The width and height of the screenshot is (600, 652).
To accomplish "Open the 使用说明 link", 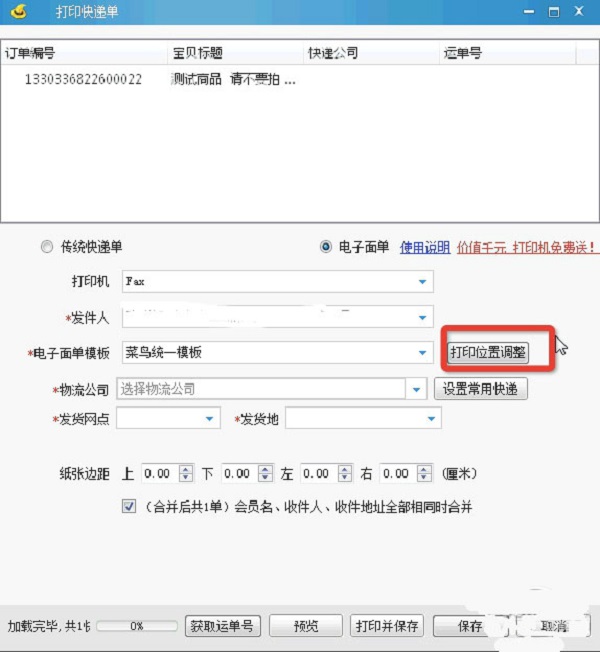I will (425, 248).
